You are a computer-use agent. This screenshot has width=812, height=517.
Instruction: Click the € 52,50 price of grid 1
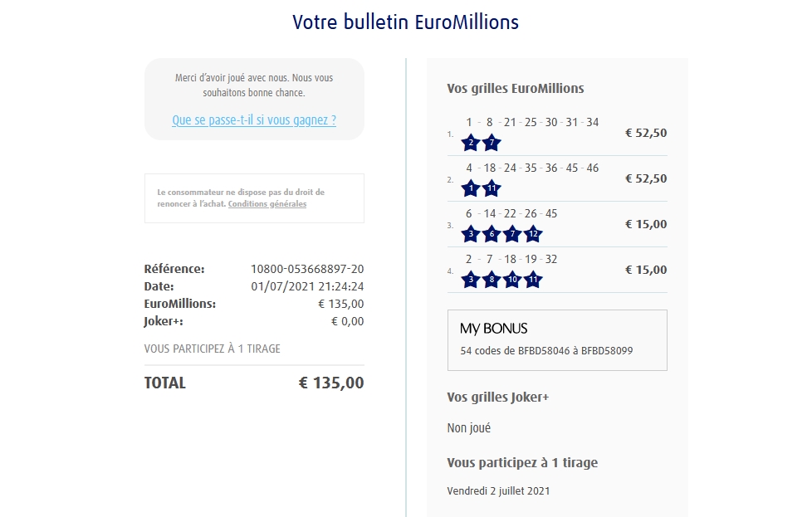coord(645,133)
